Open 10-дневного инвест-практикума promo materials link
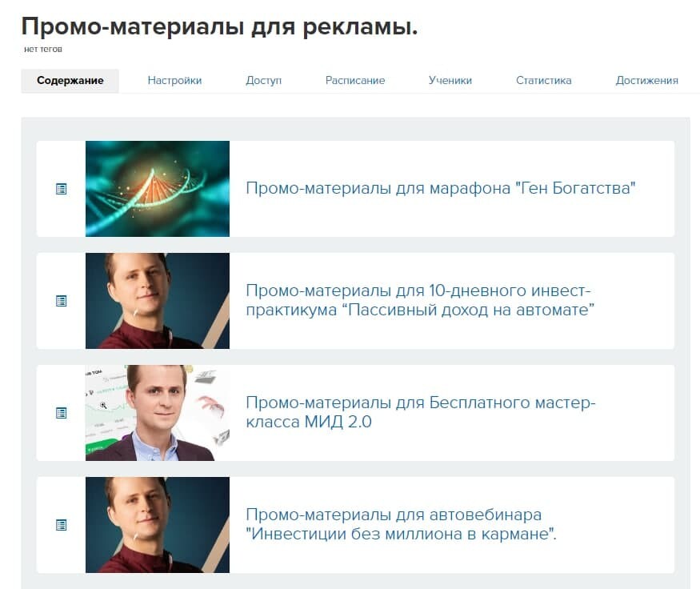 pos(420,300)
